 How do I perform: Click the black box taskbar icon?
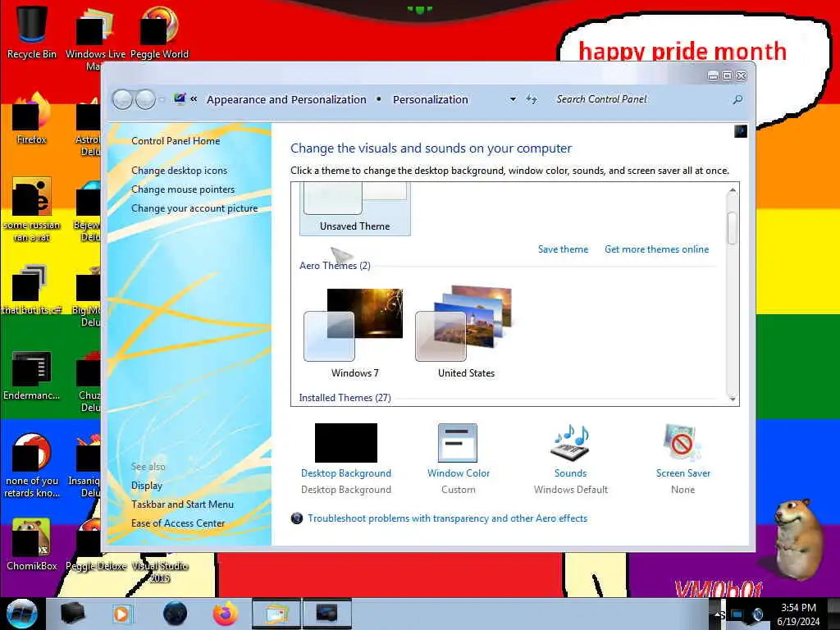coord(73,614)
